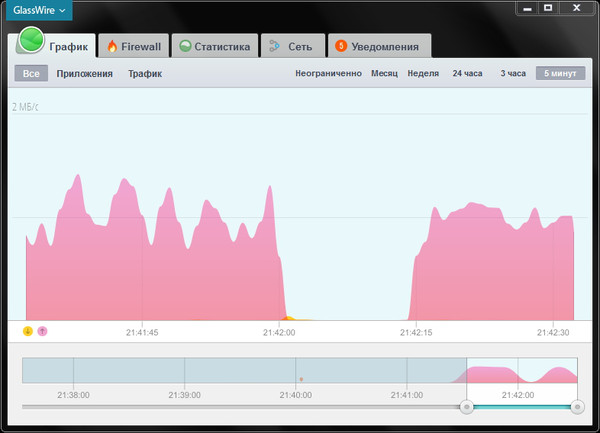Toggle the pink upload traffic indicator
Image resolution: width=600 pixels, height=433 pixels.
(x=42, y=331)
